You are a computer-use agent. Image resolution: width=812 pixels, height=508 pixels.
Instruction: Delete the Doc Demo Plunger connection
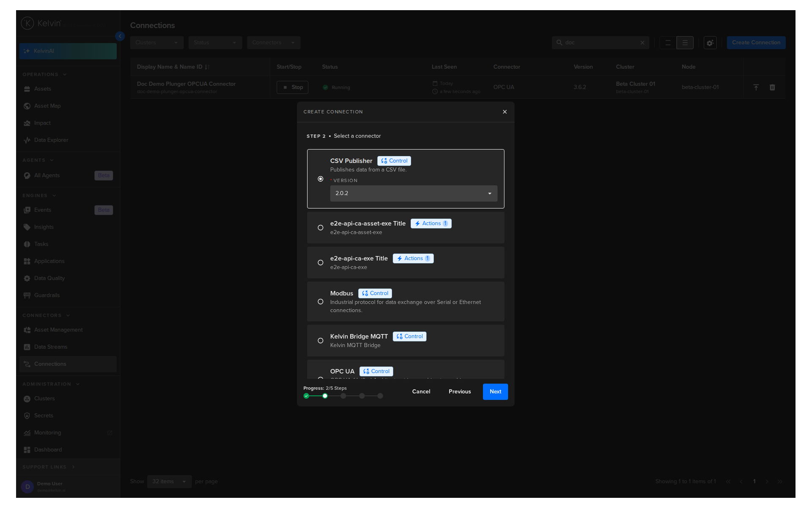(x=772, y=87)
